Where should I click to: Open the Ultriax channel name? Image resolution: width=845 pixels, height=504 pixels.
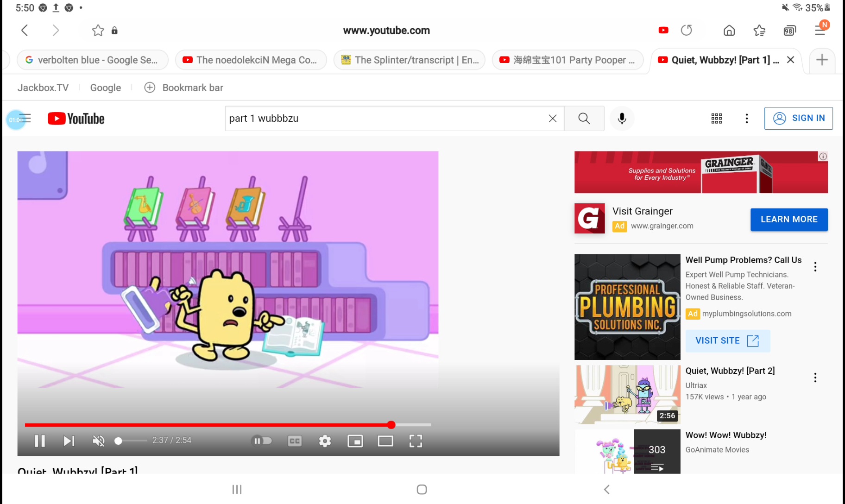(x=696, y=385)
